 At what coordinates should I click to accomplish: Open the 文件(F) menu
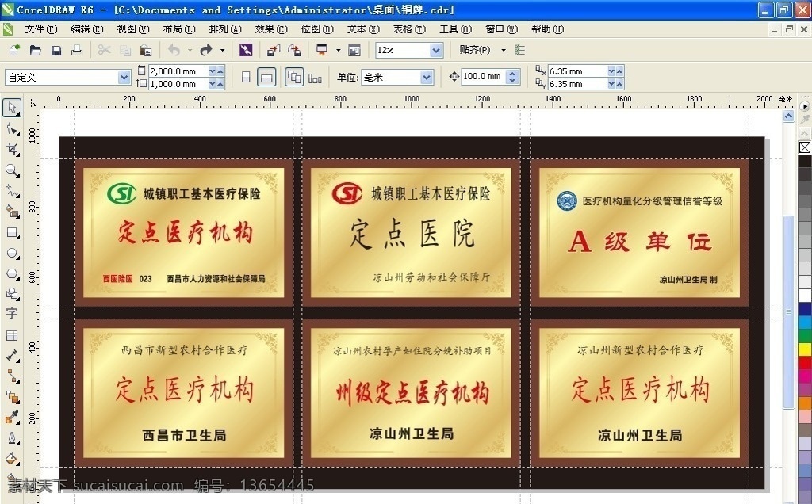[41, 29]
